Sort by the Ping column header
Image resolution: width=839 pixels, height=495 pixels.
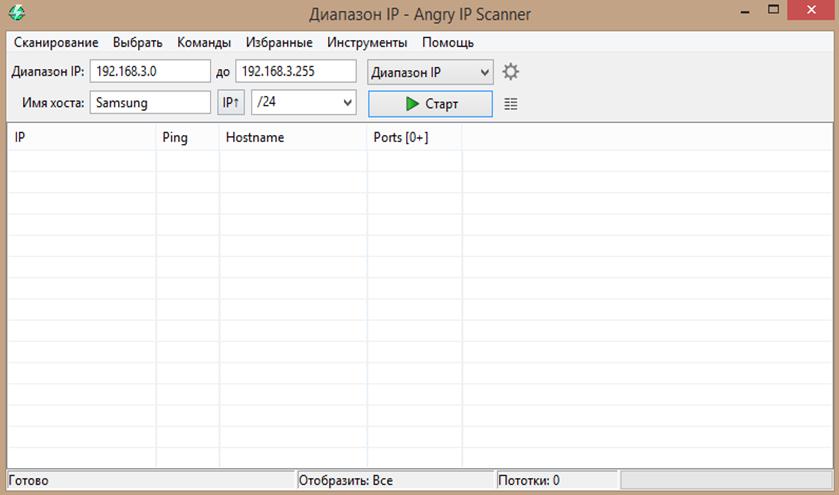pyautogui.click(x=187, y=138)
